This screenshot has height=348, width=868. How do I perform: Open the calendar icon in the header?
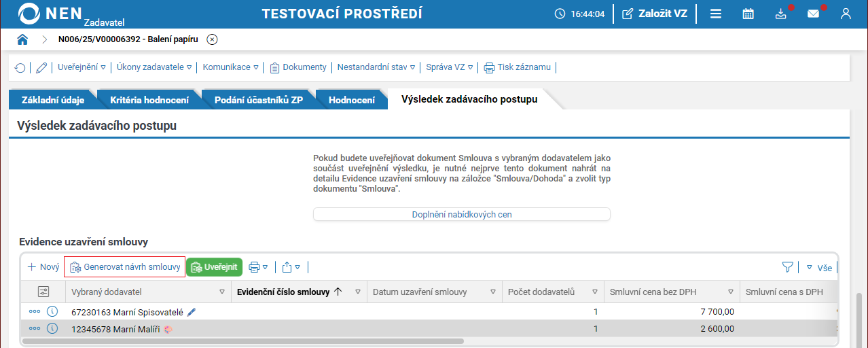(748, 14)
